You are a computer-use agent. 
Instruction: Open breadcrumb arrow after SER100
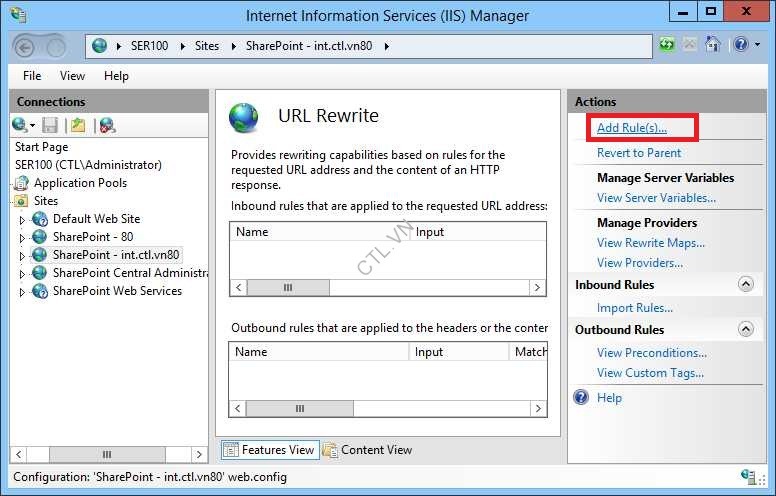(x=183, y=47)
